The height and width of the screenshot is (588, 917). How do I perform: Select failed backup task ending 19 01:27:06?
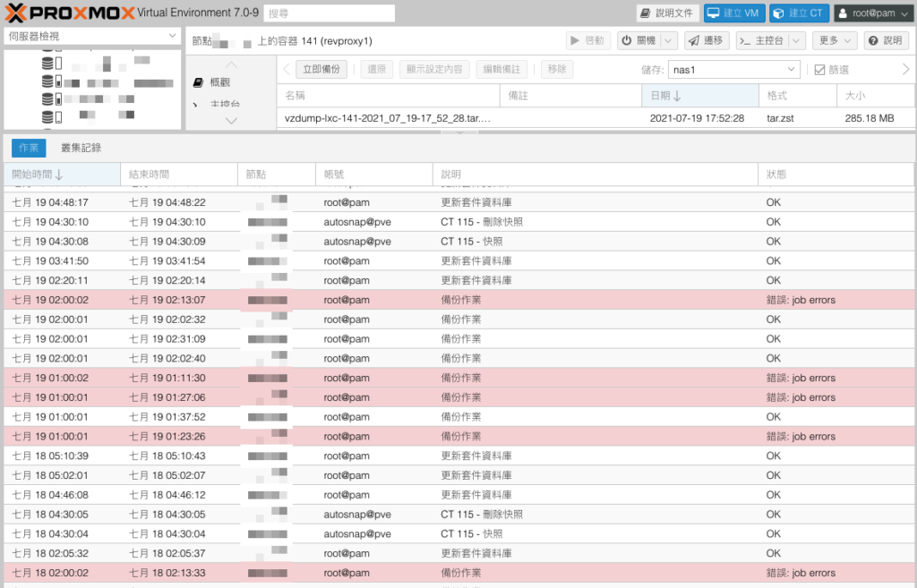pos(458,397)
